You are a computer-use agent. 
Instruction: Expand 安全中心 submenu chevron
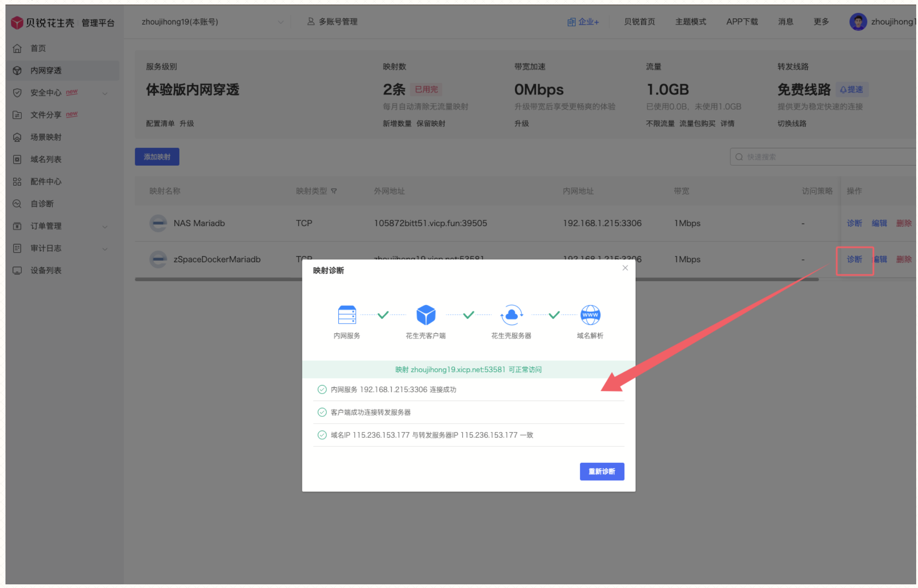tap(105, 93)
